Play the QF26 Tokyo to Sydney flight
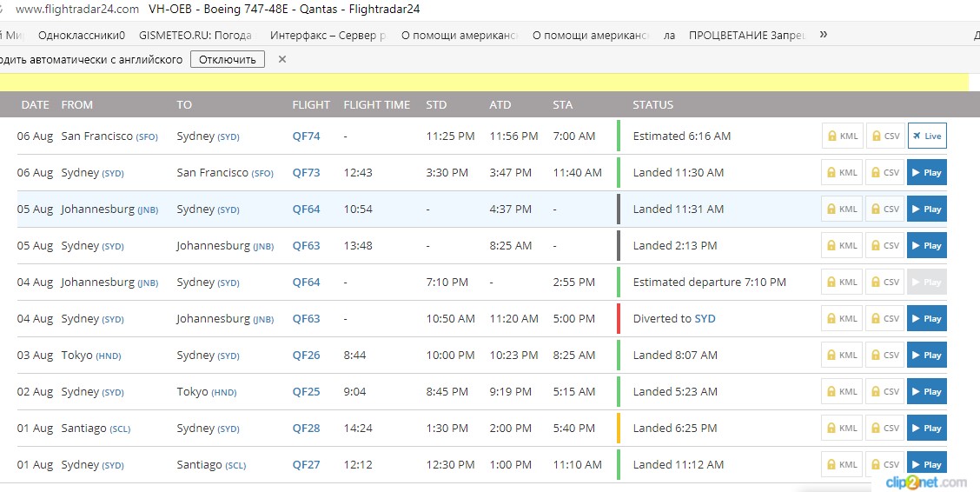The width and height of the screenshot is (980, 492). [x=927, y=355]
